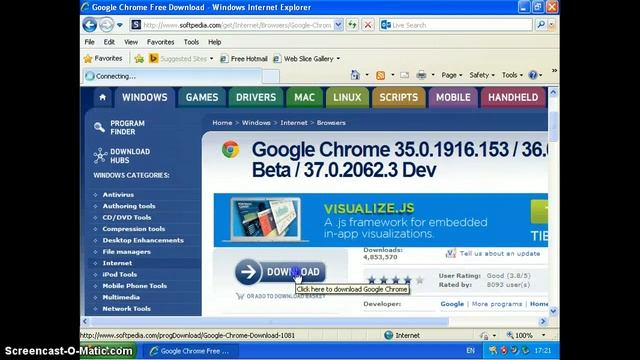
Task: Click the More programs link
Action: 497,304
